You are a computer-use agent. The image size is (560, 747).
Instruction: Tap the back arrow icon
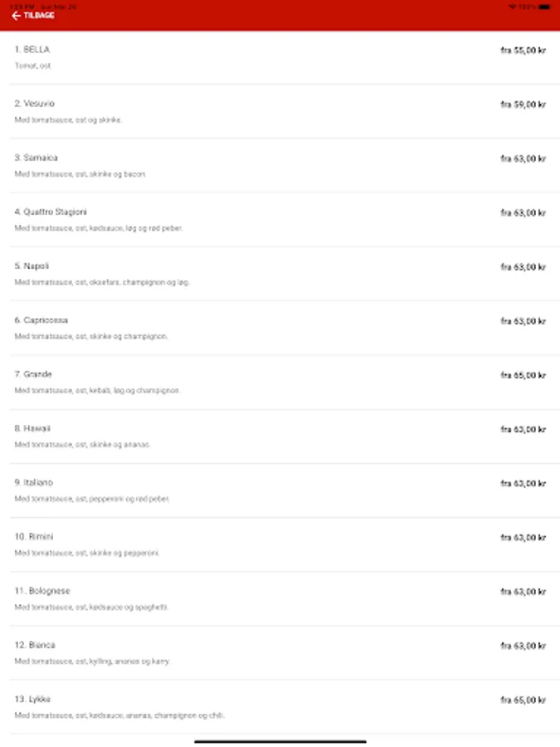click(17, 16)
